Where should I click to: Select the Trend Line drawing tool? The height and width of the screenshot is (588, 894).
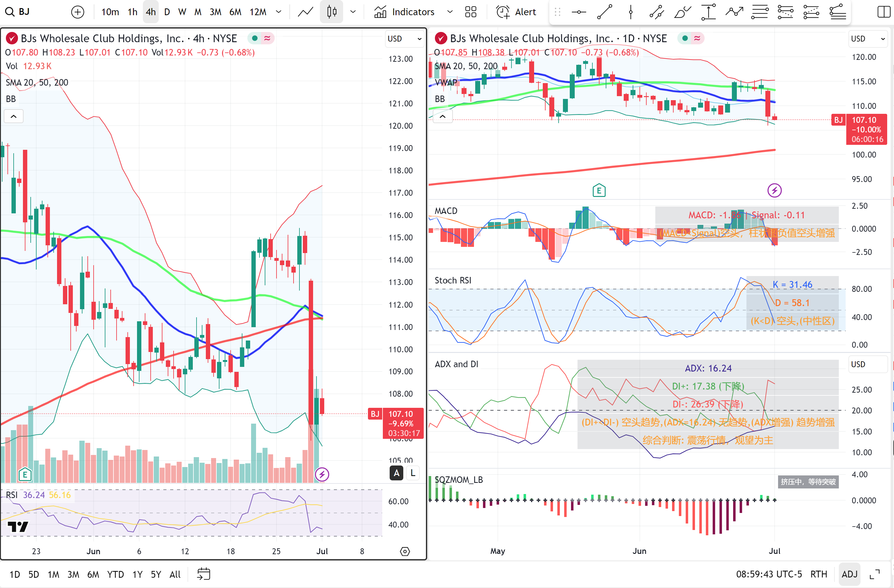(605, 12)
